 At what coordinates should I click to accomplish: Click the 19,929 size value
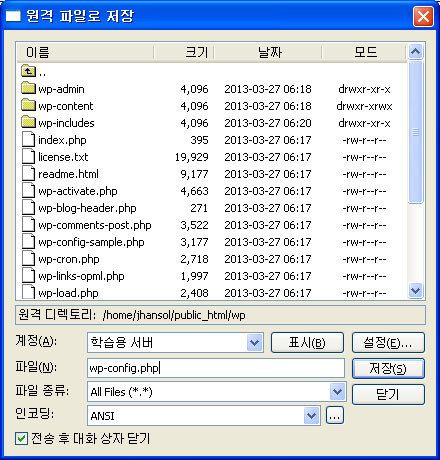pyautogui.click(x=192, y=157)
